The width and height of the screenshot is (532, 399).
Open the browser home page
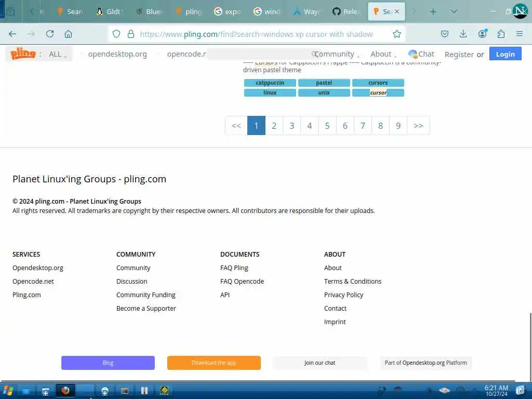tap(68, 34)
